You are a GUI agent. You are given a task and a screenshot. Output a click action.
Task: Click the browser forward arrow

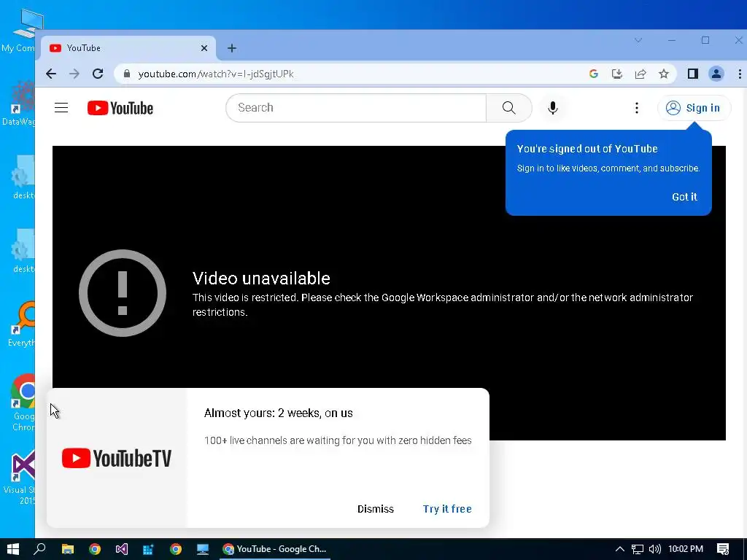(x=74, y=74)
